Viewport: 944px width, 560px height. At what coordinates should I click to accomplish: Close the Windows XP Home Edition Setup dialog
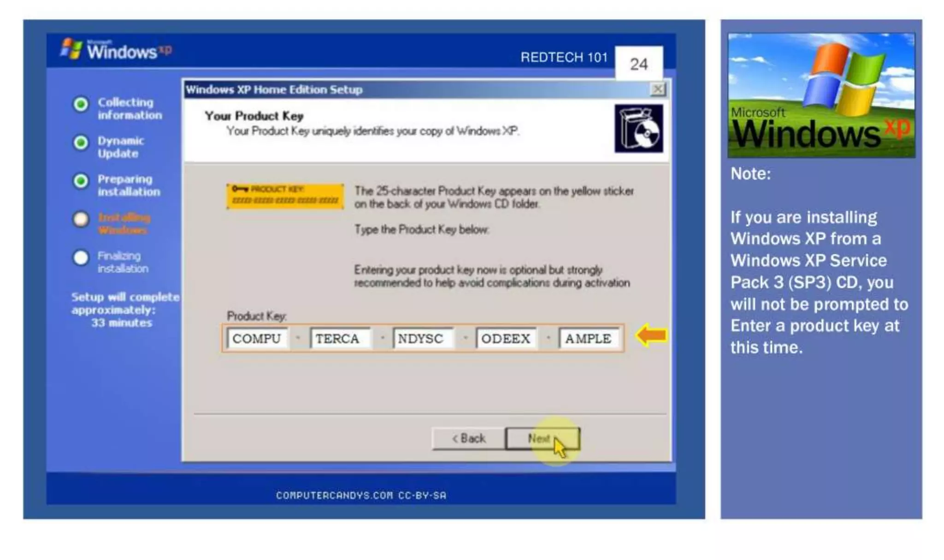pyautogui.click(x=658, y=89)
